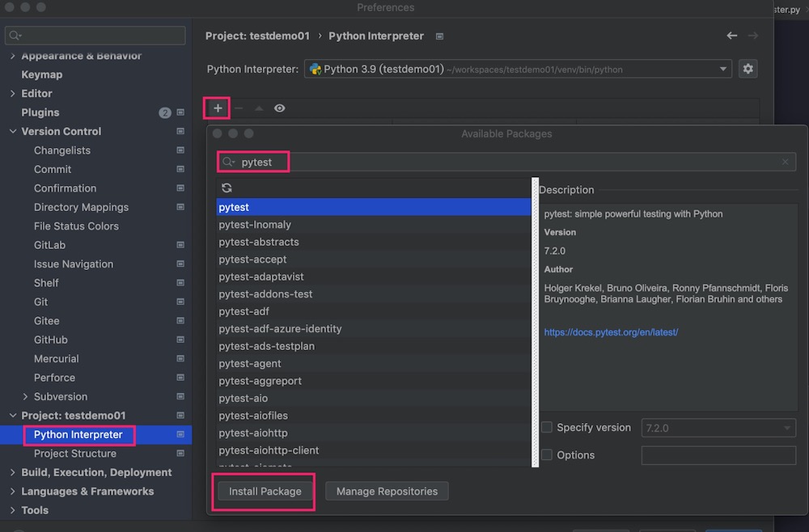809x532 pixels.
Task: Click project icon on Changelists row
Action: pyautogui.click(x=180, y=150)
